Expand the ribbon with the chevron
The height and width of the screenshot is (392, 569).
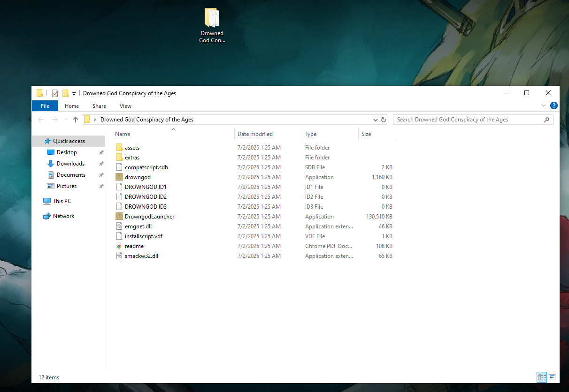544,106
